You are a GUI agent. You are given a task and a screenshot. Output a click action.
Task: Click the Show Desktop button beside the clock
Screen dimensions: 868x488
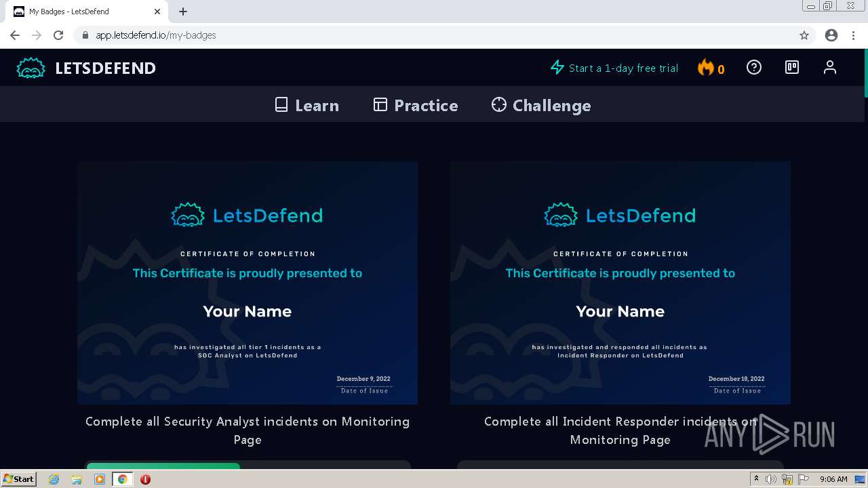(861, 479)
